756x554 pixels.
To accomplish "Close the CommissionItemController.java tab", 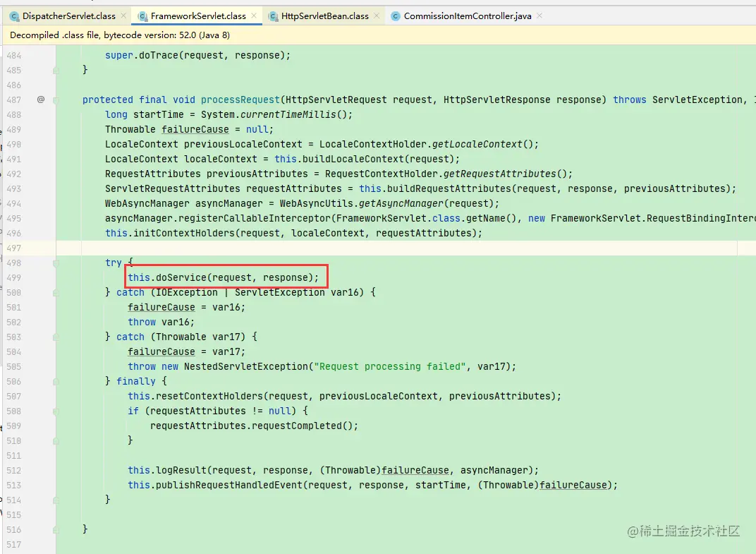I will [x=539, y=16].
